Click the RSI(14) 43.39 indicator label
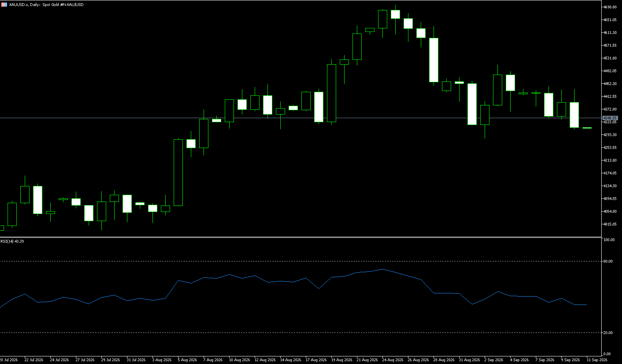The height and width of the screenshot is (364, 622). coord(12,241)
